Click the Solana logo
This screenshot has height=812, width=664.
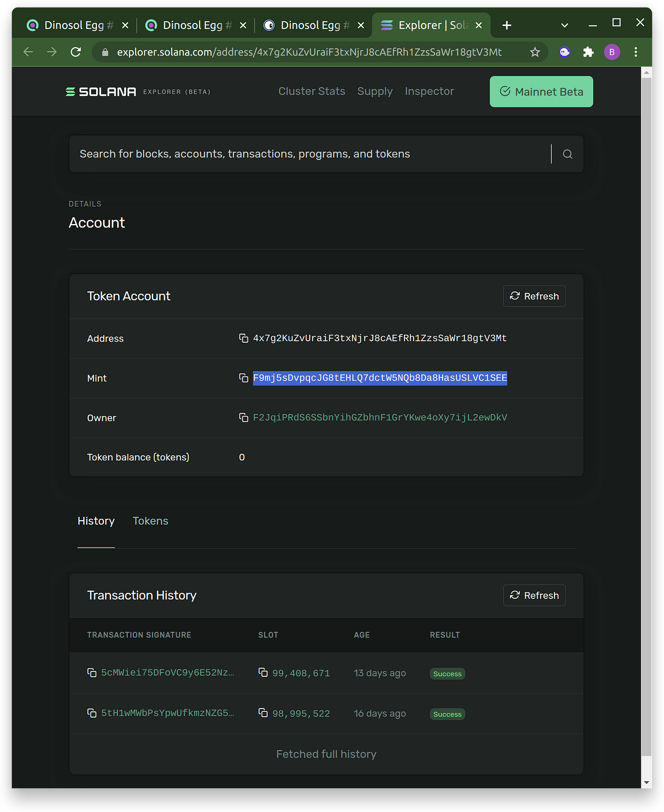(101, 92)
